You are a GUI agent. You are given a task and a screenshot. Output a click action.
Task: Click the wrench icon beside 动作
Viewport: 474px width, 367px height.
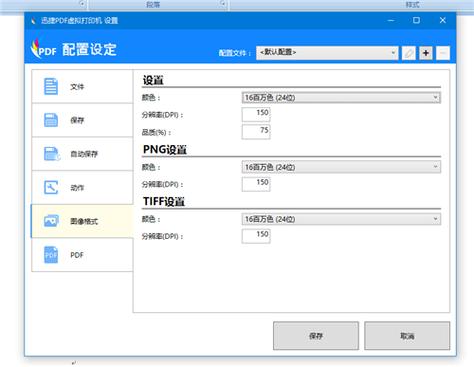pyautogui.click(x=51, y=187)
